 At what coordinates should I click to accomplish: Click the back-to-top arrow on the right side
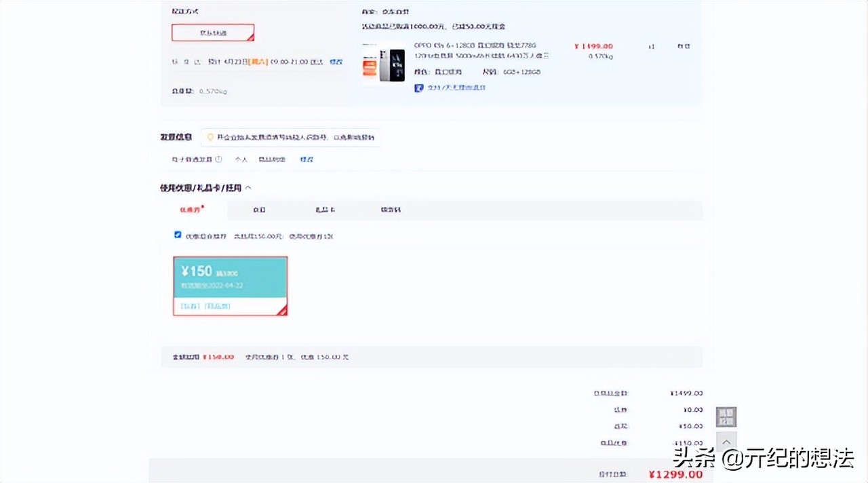click(726, 441)
